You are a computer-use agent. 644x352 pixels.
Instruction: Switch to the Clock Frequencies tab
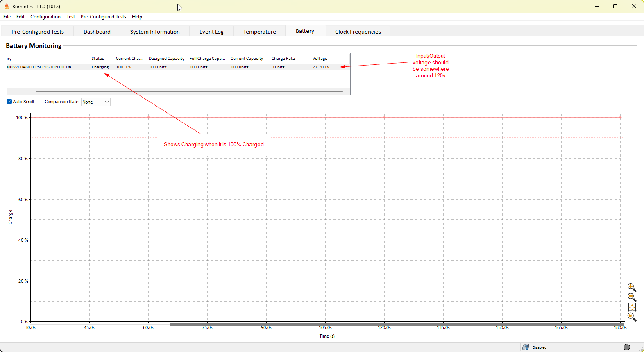(358, 32)
